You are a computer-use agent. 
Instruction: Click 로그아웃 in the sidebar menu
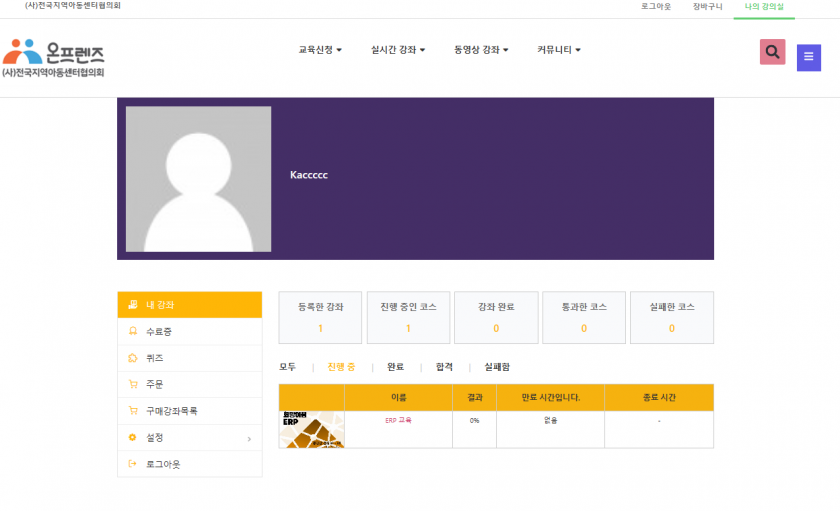click(x=190, y=464)
